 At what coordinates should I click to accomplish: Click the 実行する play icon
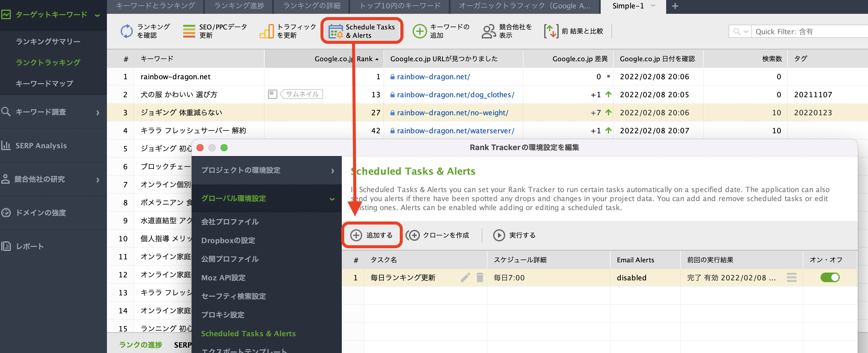(x=499, y=235)
